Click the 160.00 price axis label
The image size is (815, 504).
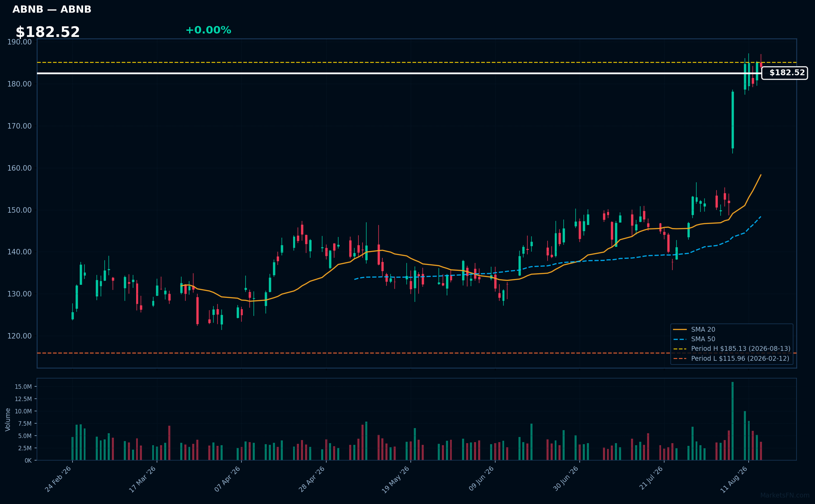coord(19,168)
